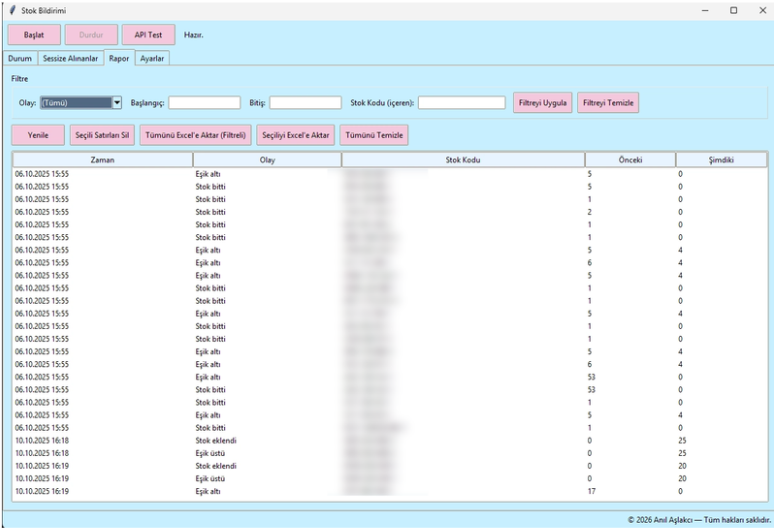This screenshot has width=774, height=528.
Task: Click the Şimdiki column header
Action: click(x=721, y=160)
